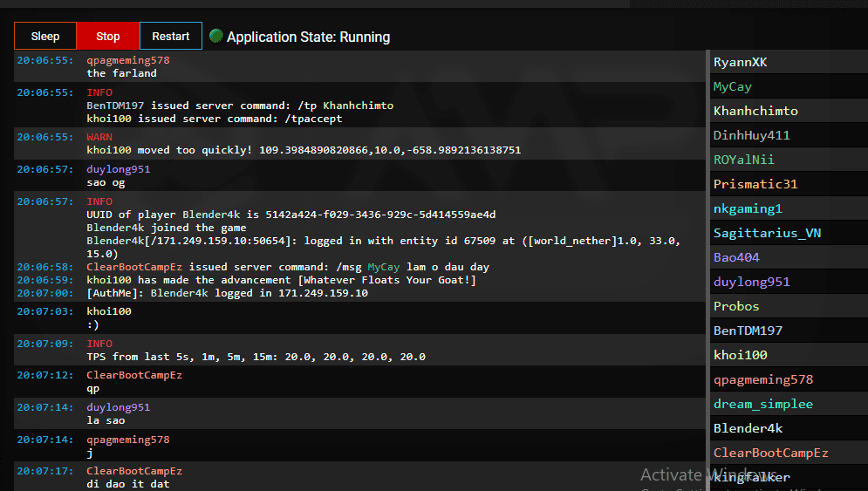Click the console log vertical scrollbar
The height and width of the screenshot is (491, 868).
coord(707,262)
